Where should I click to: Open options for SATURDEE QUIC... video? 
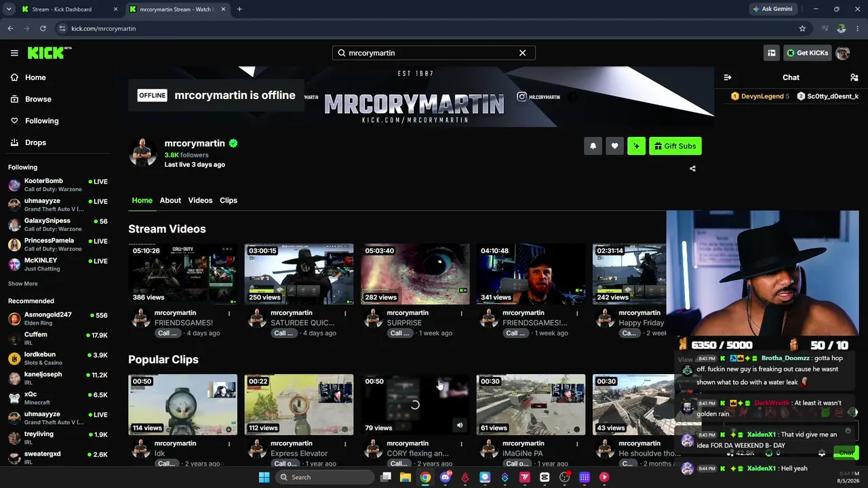[x=345, y=313]
